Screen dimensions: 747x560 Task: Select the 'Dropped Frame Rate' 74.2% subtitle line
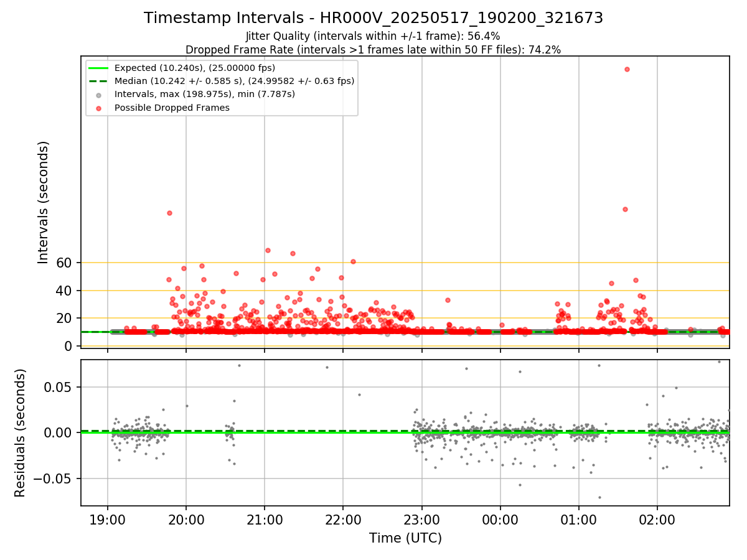pyautogui.click(x=373, y=50)
